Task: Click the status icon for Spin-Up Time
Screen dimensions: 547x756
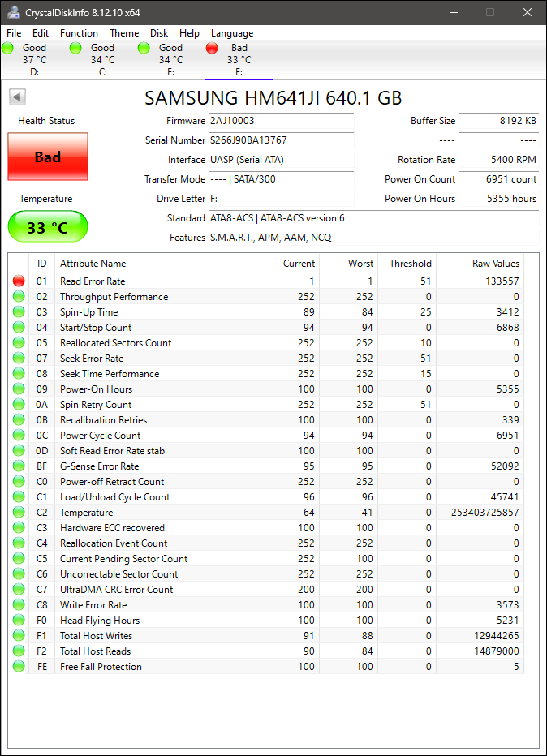Action: 19,311
